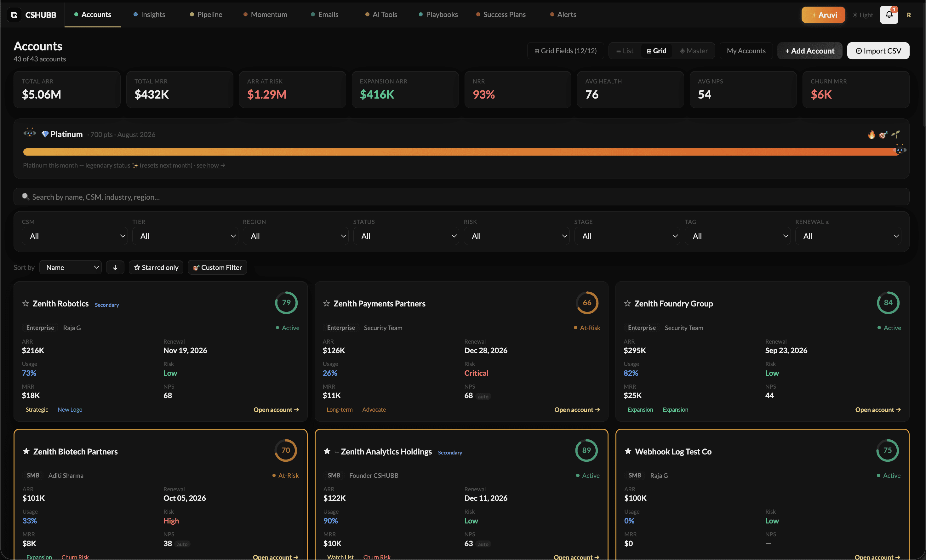The height and width of the screenshot is (560, 926).
Task: Click the Zenith Foundry Group health score 84
Action: pyautogui.click(x=888, y=303)
